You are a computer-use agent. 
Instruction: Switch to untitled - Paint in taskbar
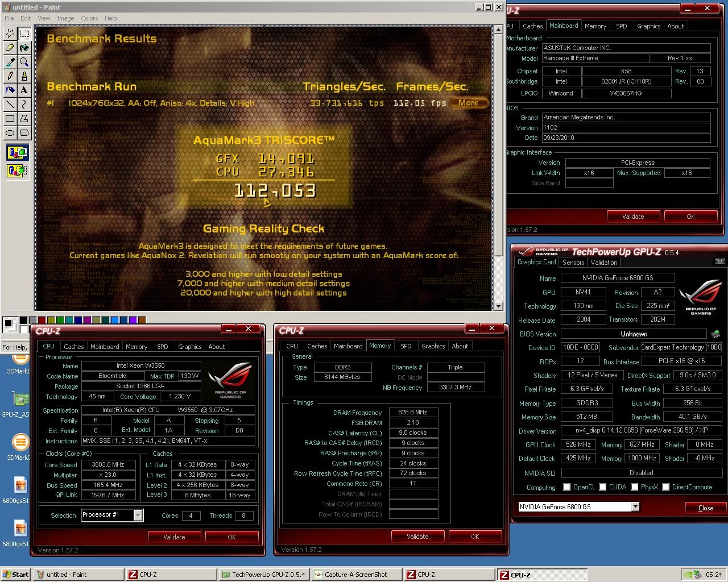coord(78,575)
